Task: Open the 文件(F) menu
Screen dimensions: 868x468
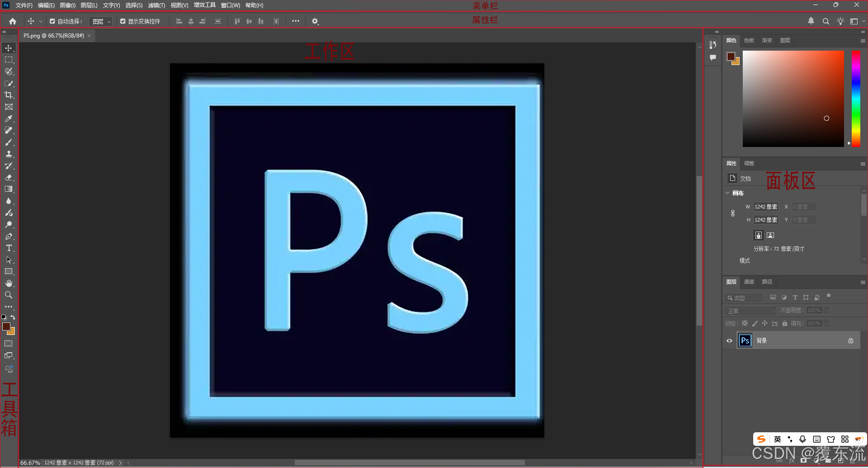Action: (x=24, y=5)
